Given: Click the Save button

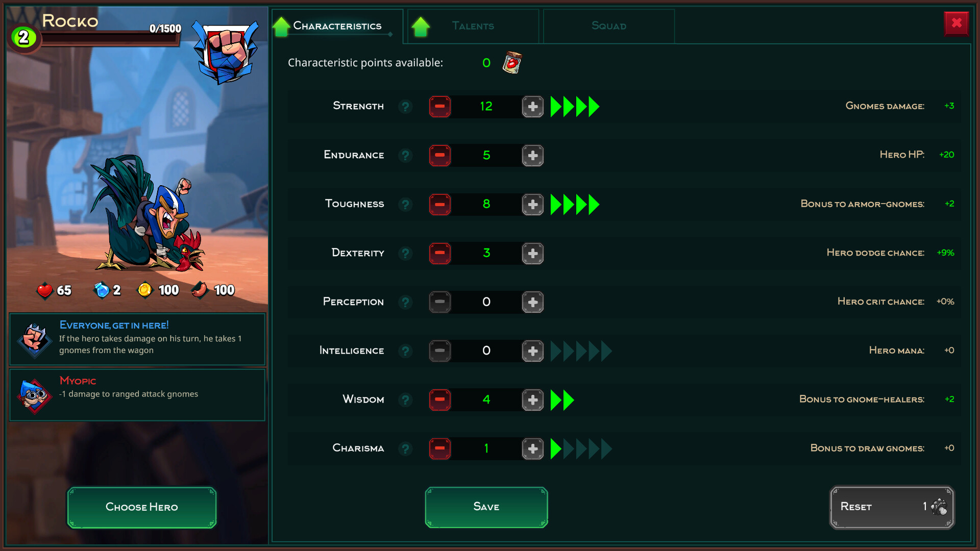Looking at the screenshot, I should [x=485, y=506].
